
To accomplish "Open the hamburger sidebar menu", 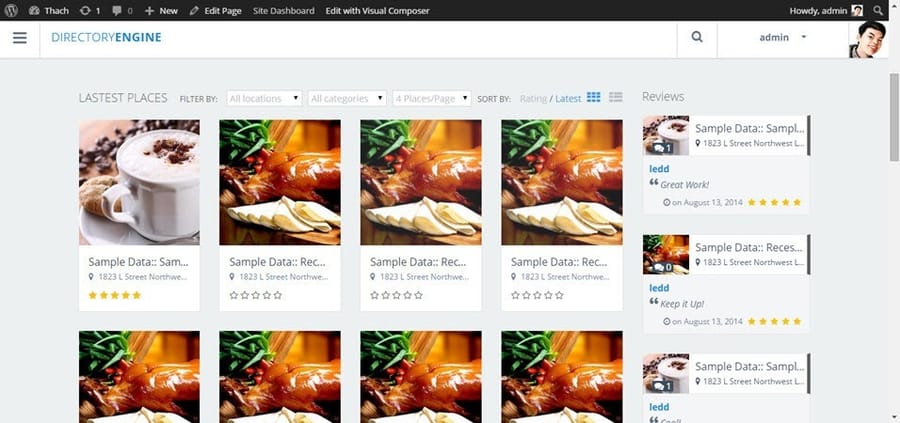I will (x=20, y=38).
